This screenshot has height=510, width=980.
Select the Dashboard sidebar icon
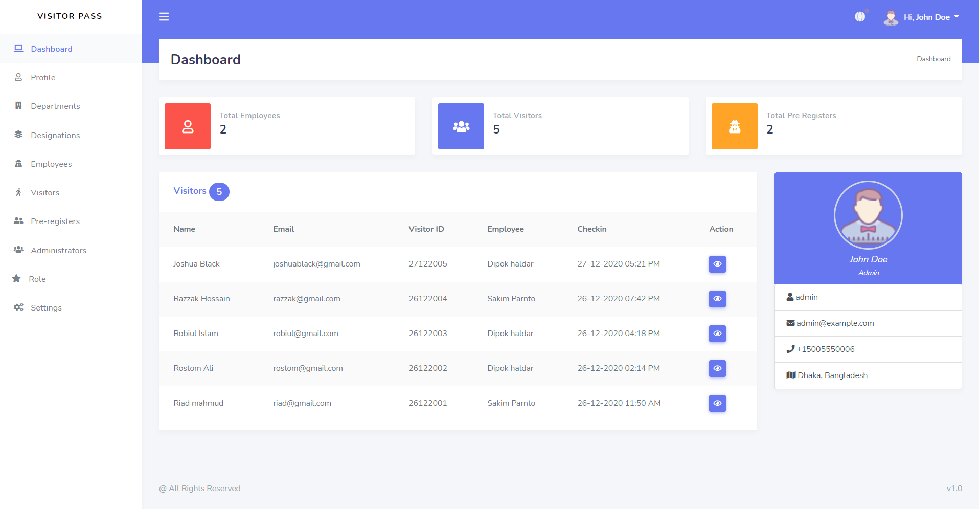19,48
